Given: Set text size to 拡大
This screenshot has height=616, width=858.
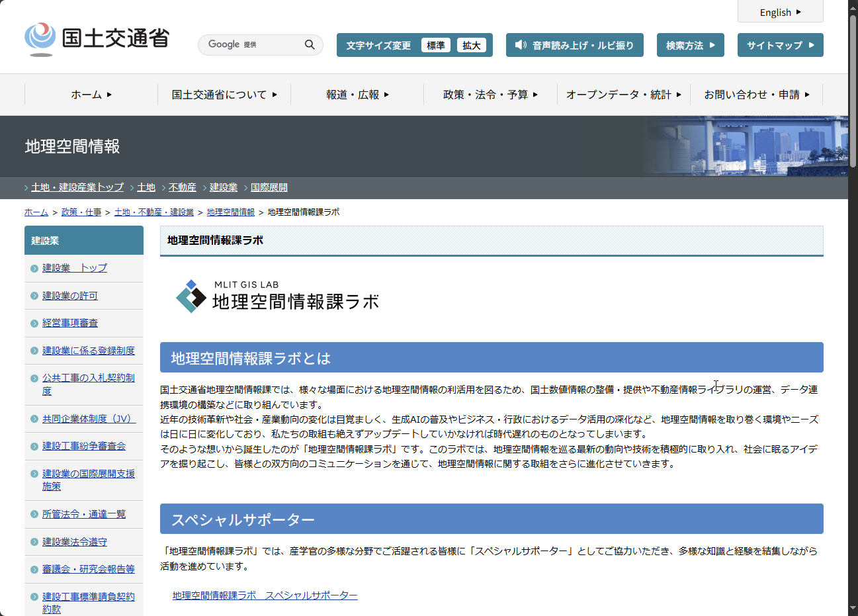Looking at the screenshot, I should click(471, 45).
